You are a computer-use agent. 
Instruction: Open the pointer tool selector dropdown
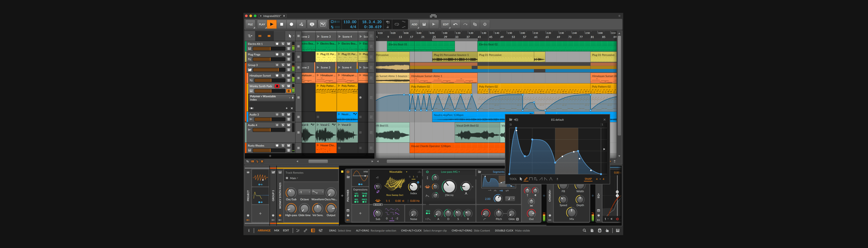pos(291,36)
